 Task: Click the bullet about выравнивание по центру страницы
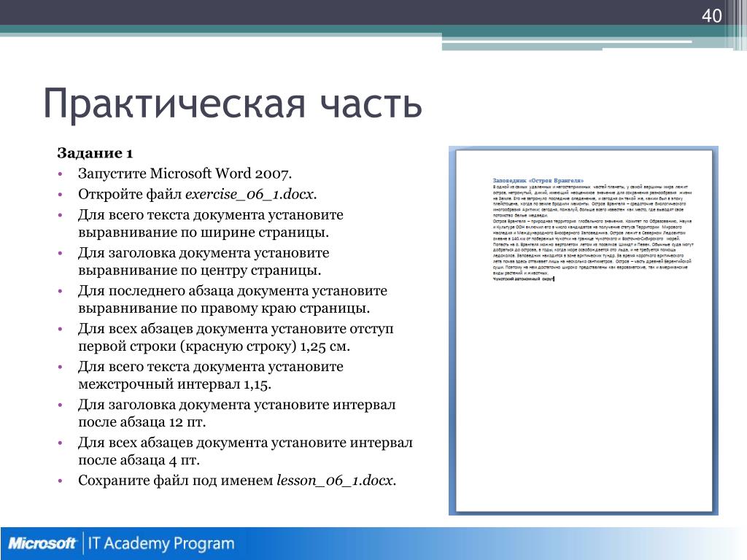click(204, 262)
